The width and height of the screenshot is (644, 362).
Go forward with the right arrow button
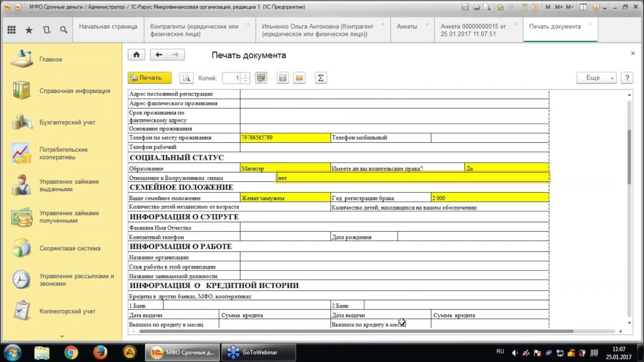point(176,55)
